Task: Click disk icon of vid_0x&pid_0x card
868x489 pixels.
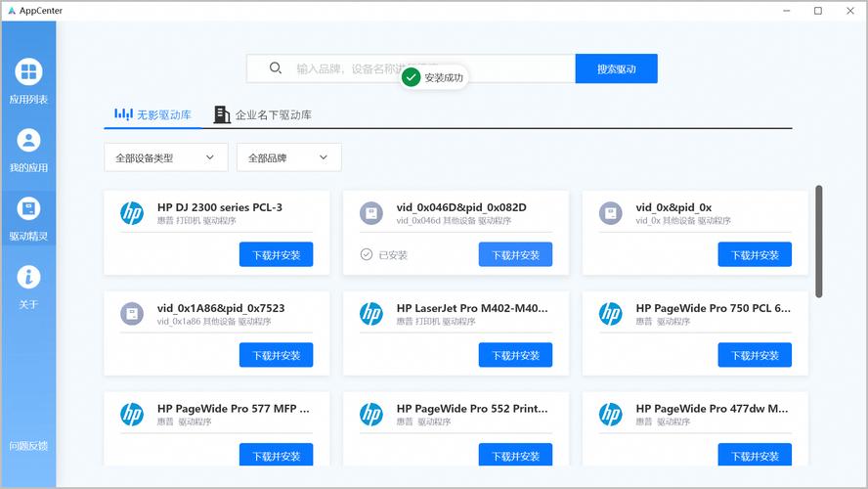Action: point(611,213)
